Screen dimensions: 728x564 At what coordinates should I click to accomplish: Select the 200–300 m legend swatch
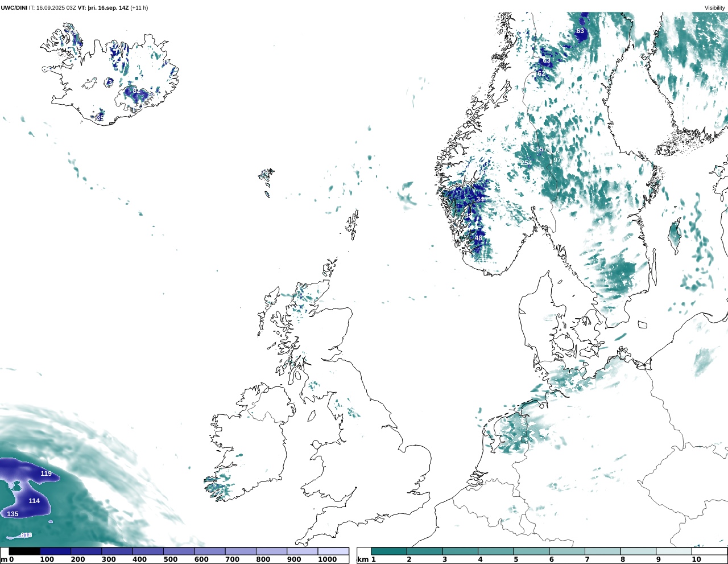pos(86,551)
